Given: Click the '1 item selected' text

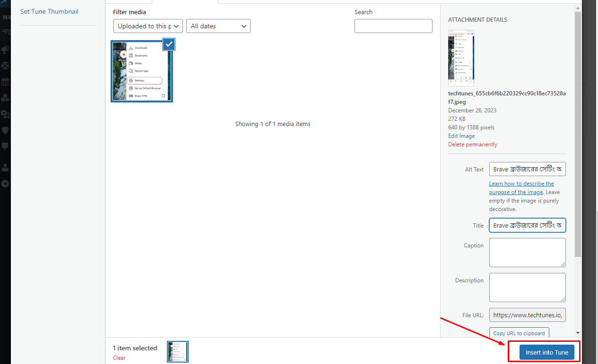Looking at the screenshot, I should (x=135, y=348).
